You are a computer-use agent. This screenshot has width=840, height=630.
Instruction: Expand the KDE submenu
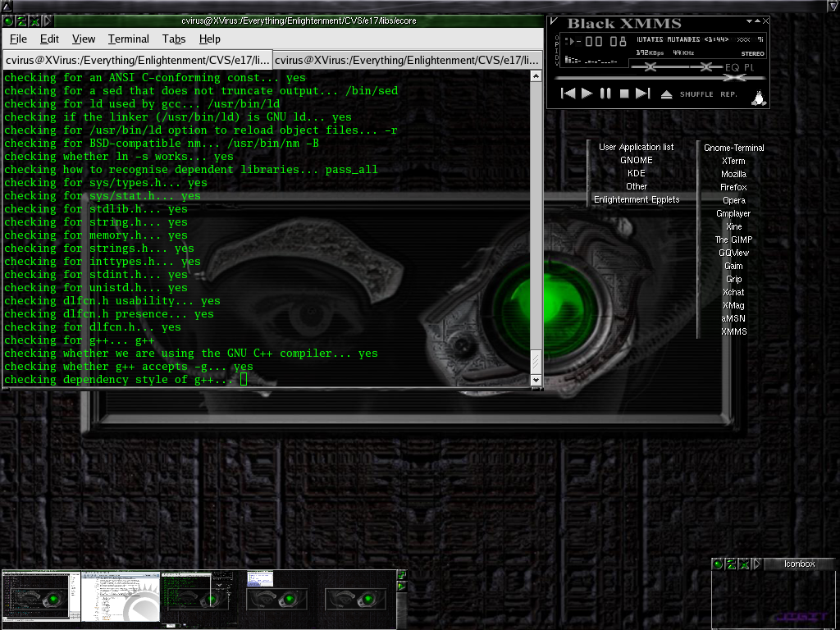point(637,173)
